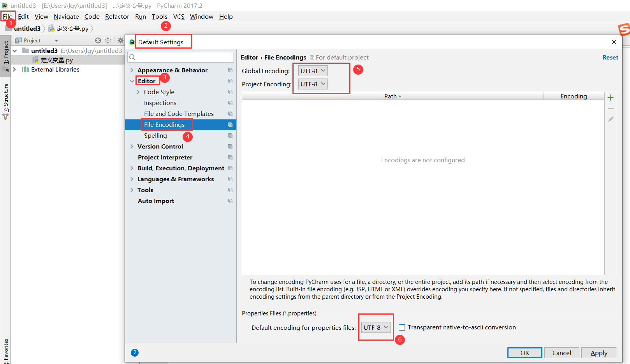
Task: Click the scroll-from-source target icon in Project panel
Action: coord(98,40)
